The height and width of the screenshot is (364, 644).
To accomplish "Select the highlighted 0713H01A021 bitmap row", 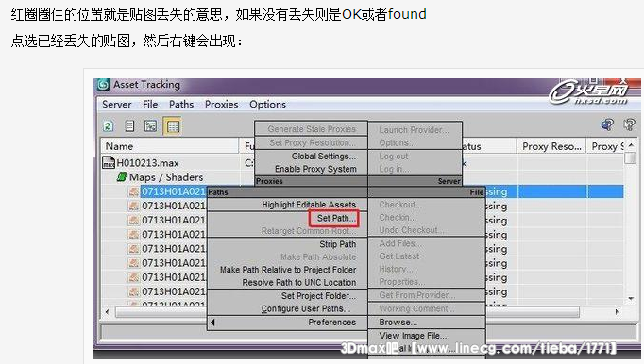I will pos(174,191).
